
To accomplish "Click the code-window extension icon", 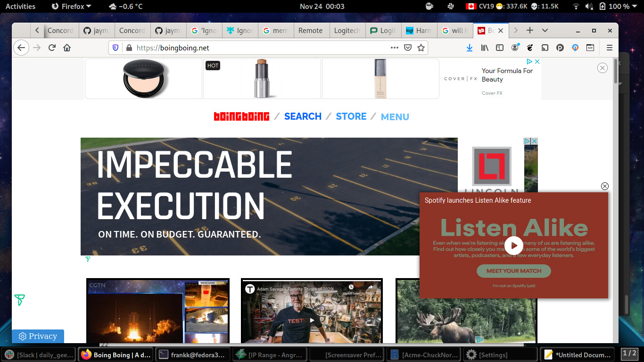I will click(590, 48).
